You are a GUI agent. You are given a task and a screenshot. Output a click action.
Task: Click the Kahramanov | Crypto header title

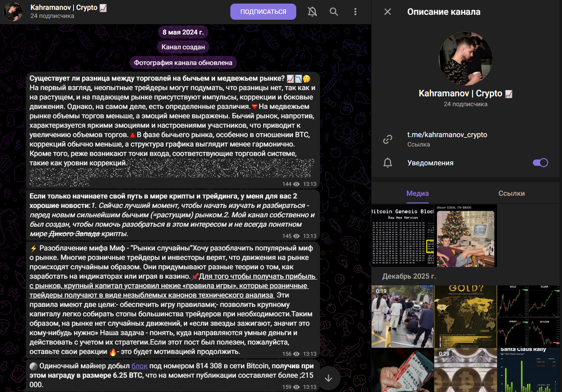point(69,8)
